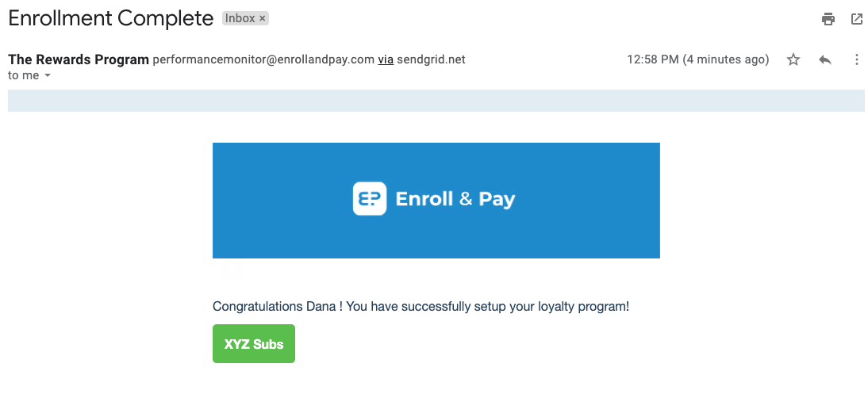Click the Inbox label chip
The width and height of the screenshot is (868, 394).
pyautogui.click(x=240, y=18)
